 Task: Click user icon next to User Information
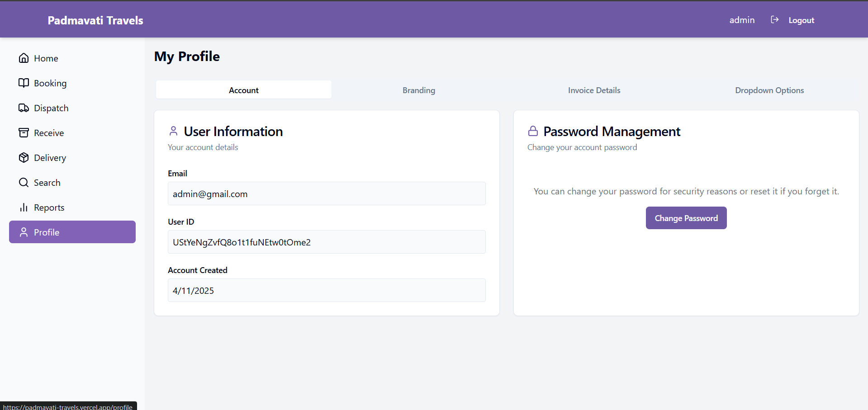pos(173,131)
